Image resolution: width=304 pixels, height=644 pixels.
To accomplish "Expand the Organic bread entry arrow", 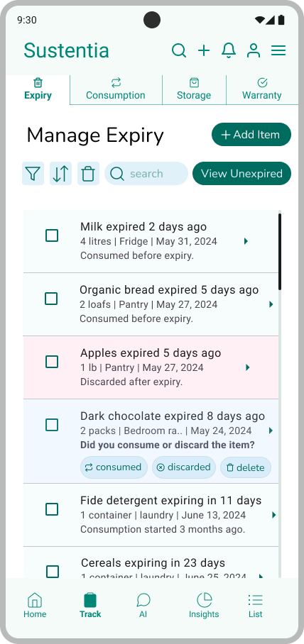I will click(271, 304).
